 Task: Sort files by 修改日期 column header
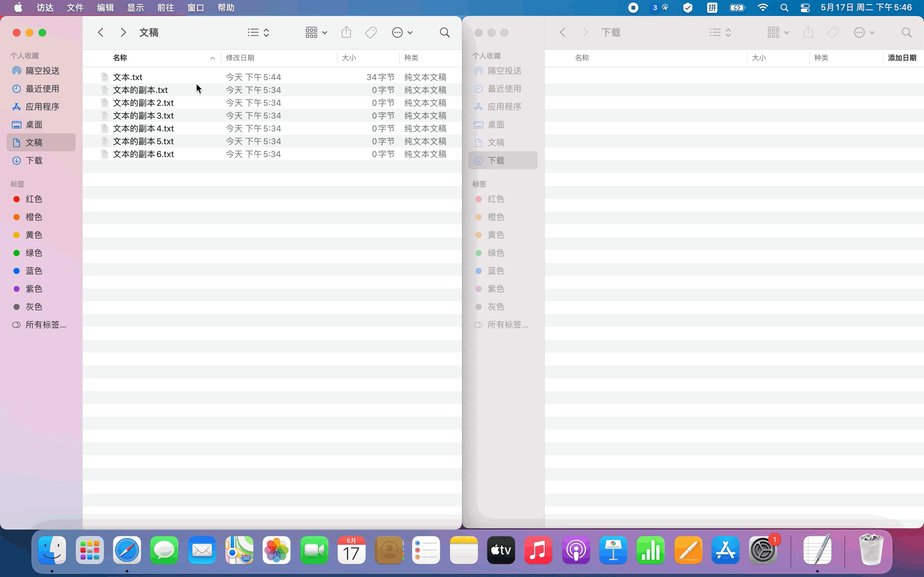[x=240, y=58]
